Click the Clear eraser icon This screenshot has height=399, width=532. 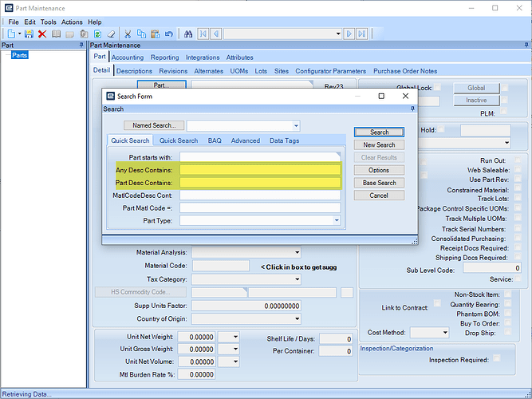click(111, 34)
